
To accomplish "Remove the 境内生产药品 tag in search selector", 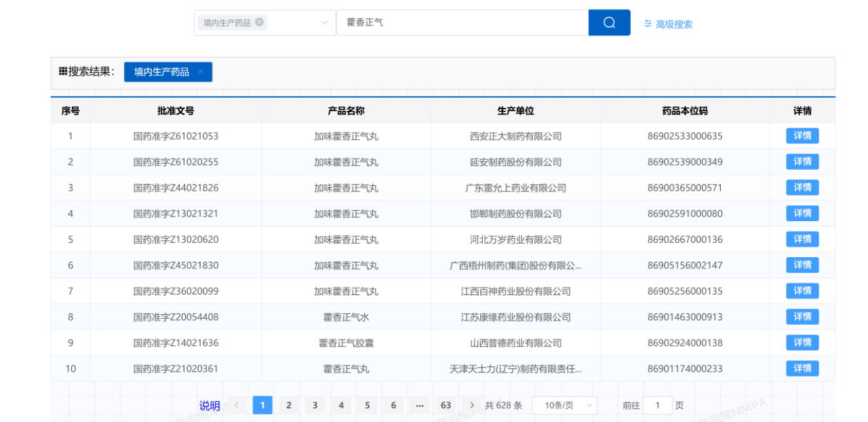I will pos(259,22).
